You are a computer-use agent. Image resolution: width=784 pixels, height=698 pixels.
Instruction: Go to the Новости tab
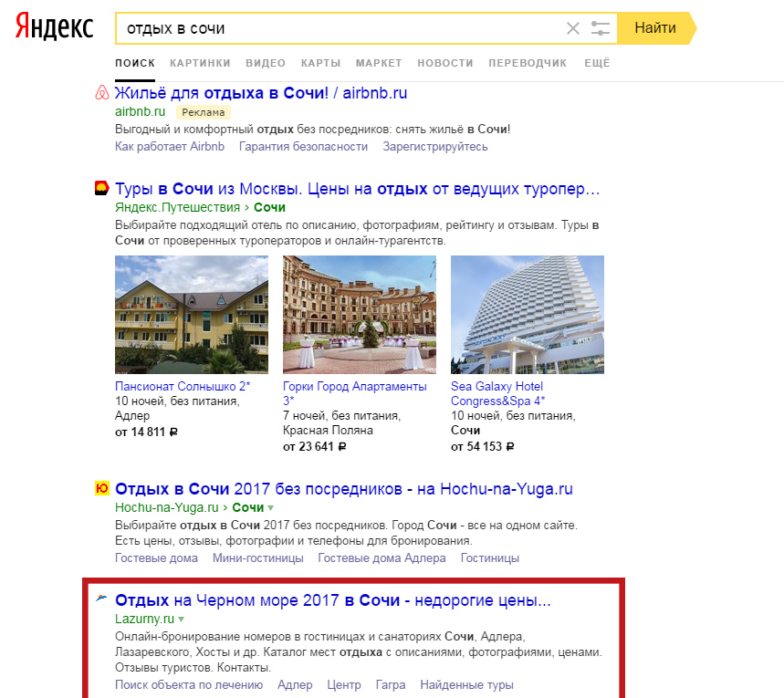point(445,63)
